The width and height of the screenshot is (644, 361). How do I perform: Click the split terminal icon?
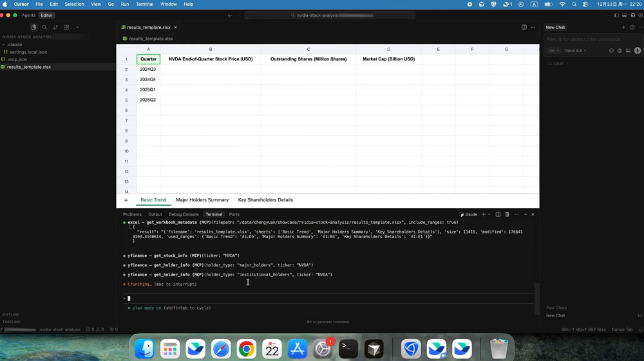pos(498,214)
